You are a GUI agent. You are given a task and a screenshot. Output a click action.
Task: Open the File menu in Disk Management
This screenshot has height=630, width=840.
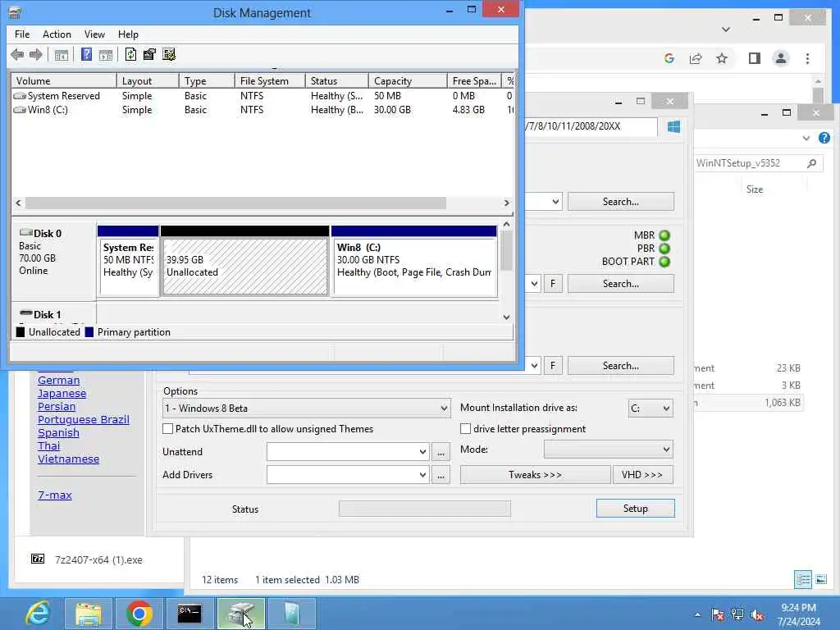pyautogui.click(x=22, y=34)
